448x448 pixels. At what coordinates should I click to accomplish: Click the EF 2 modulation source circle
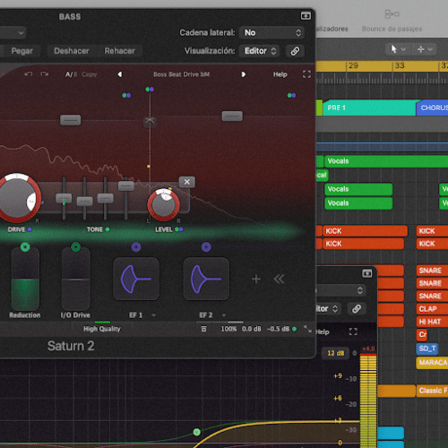pyautogui.click(x=206, y=247)
